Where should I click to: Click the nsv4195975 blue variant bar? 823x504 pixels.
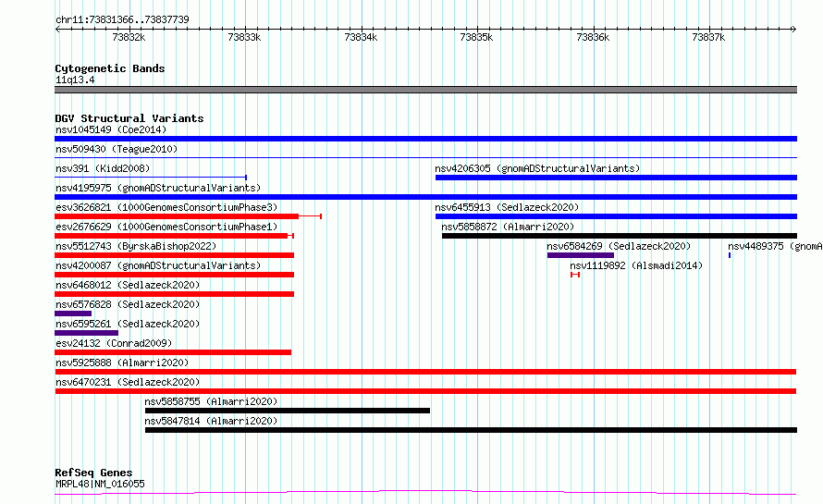point(425,197)
